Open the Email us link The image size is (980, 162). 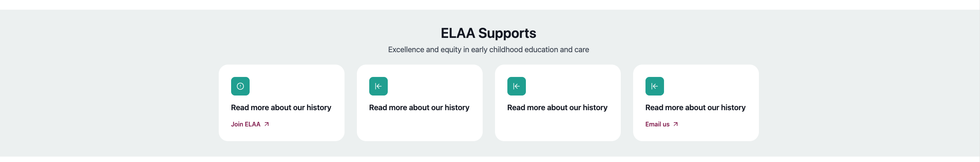pos(657,124)
